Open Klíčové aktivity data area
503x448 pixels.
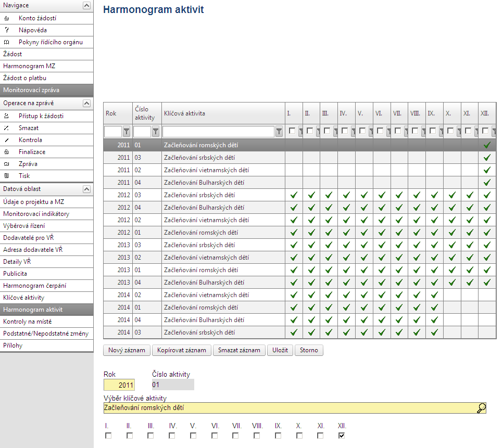[46, 298]
